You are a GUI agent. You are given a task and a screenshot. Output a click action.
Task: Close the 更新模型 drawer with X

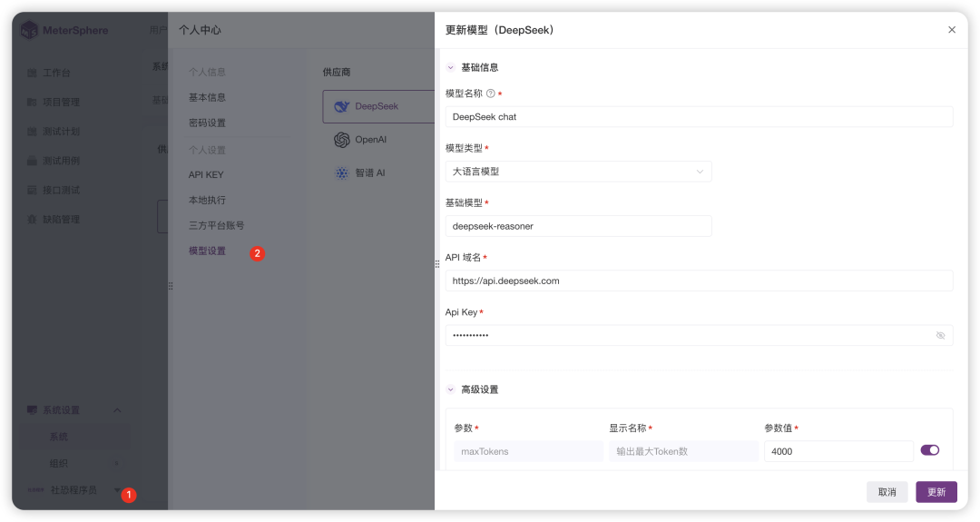[x=952, y=30]
